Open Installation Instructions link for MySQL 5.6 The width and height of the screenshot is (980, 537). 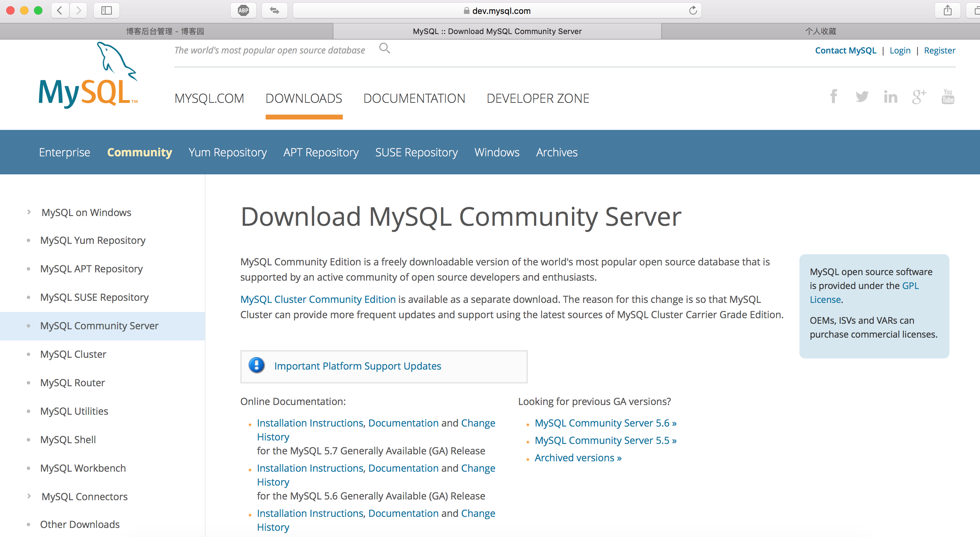310,468
